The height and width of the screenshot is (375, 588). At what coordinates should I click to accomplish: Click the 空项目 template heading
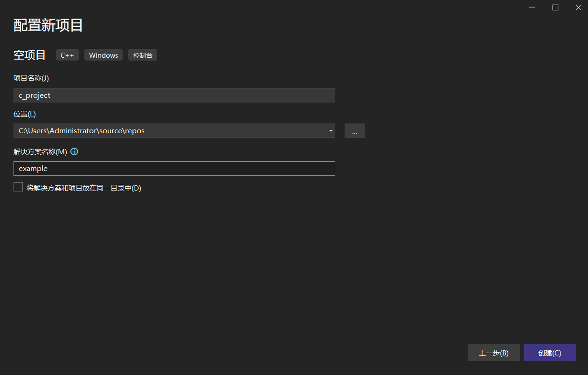[x=29, y=55]
